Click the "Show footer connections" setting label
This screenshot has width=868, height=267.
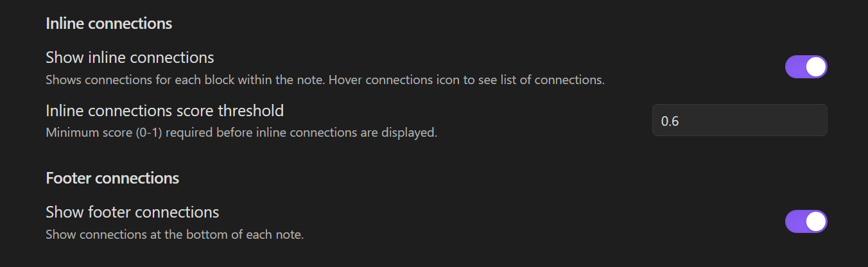pyautogui.click(x=132, y=212)
